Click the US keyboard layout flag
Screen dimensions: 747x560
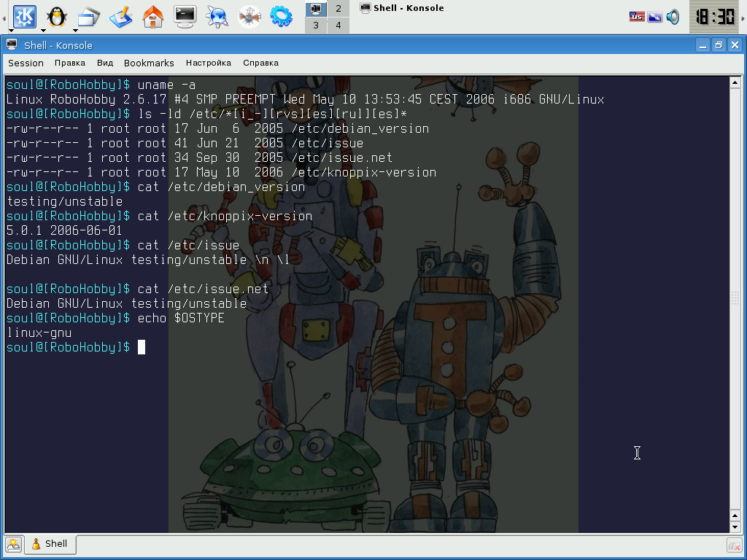(637, 17)
